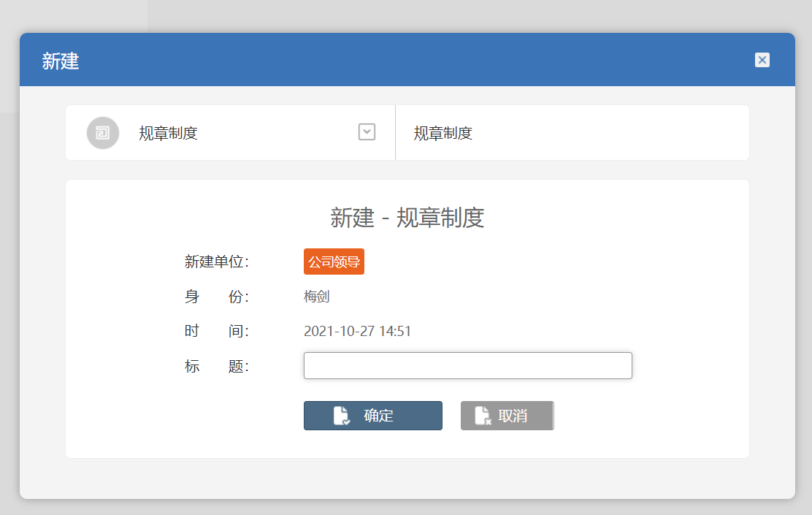
Task: Click the round grey 规章制度 category icon
Action: 103,133
